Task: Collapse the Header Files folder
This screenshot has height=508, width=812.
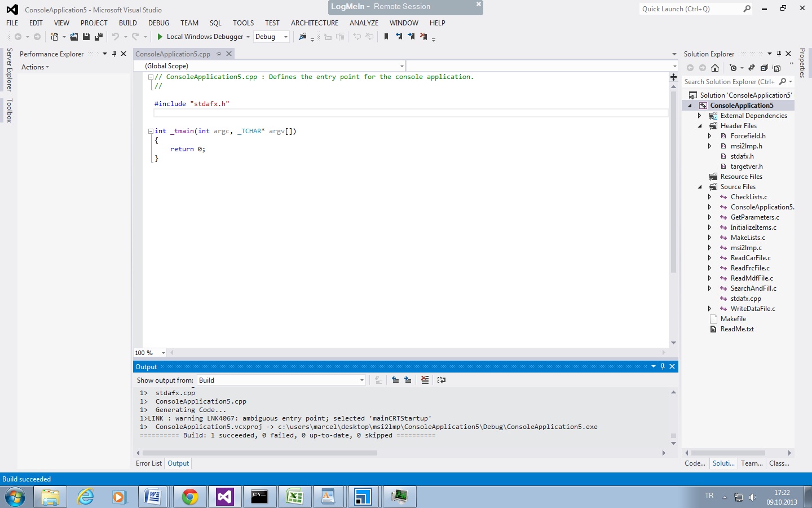Action: click(x=700, y=126)
